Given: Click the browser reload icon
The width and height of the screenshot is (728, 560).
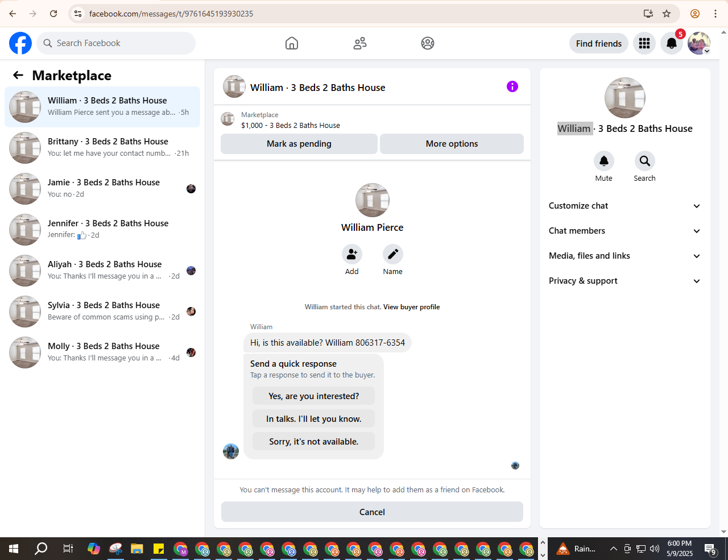Looking at the screenshot, I should (x=53, y=14).
